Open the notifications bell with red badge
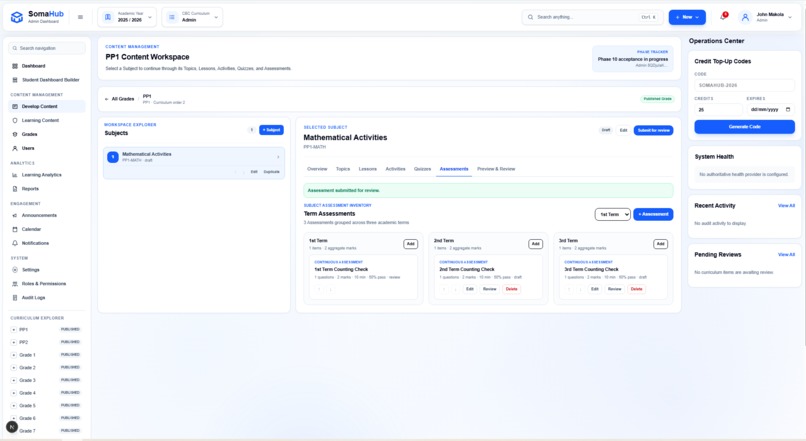Viewport: 806px width, 441px height. tap(723, 17)
